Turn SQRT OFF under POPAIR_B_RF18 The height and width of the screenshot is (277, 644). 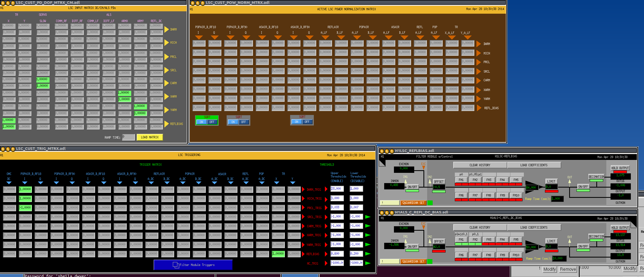(x=212, y=122)
